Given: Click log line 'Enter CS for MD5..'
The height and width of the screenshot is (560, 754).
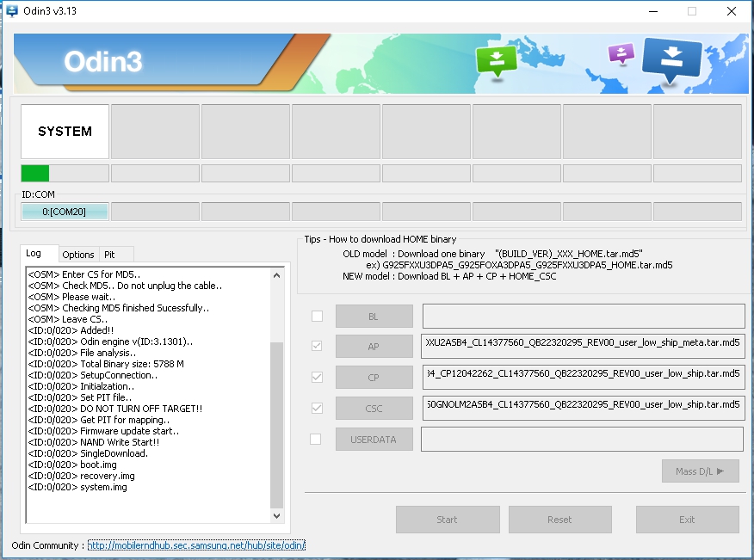Looking at the screenshot, I should (84, 274).
